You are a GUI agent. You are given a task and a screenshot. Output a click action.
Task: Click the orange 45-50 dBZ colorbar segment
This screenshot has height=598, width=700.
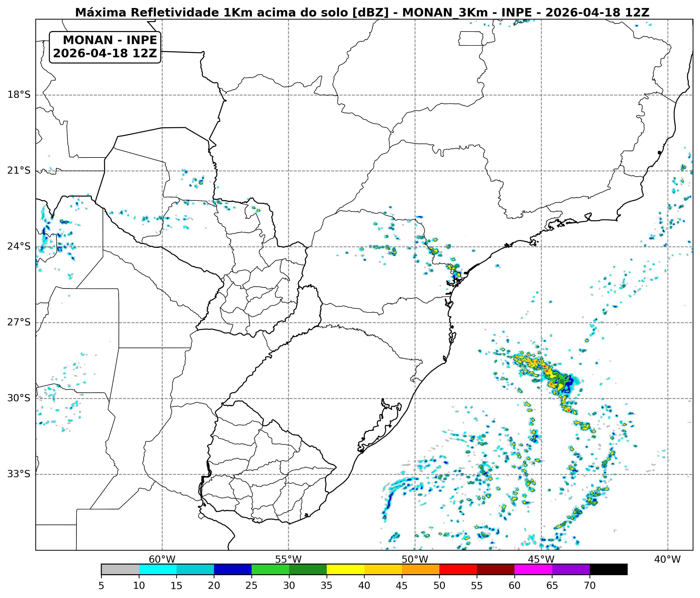pyautogui.click(x=421, y=569)
